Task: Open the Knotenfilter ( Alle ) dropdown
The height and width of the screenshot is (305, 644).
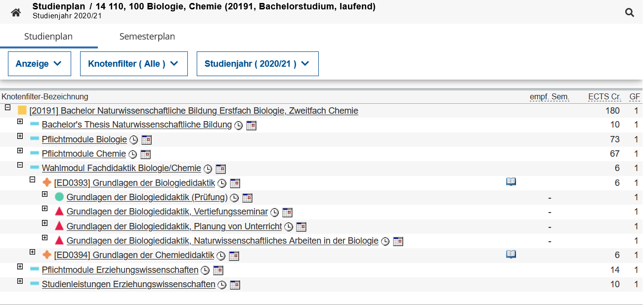Action: pyautogui.click(x=133, y=64)
